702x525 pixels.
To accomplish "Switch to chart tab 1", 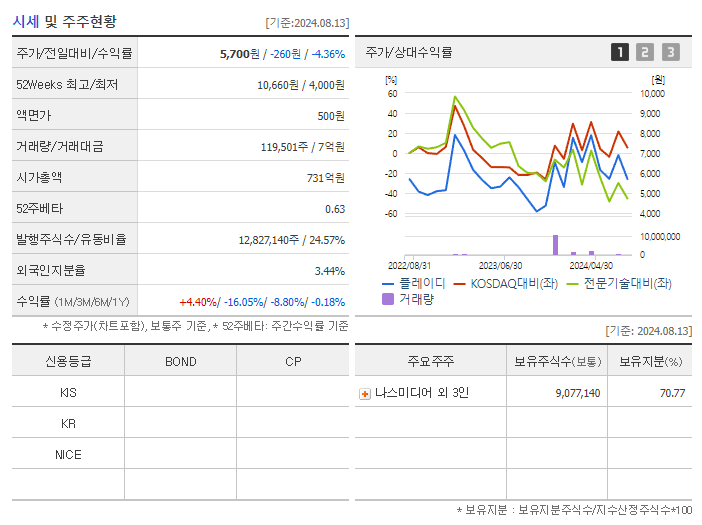I will click(620, 52).
